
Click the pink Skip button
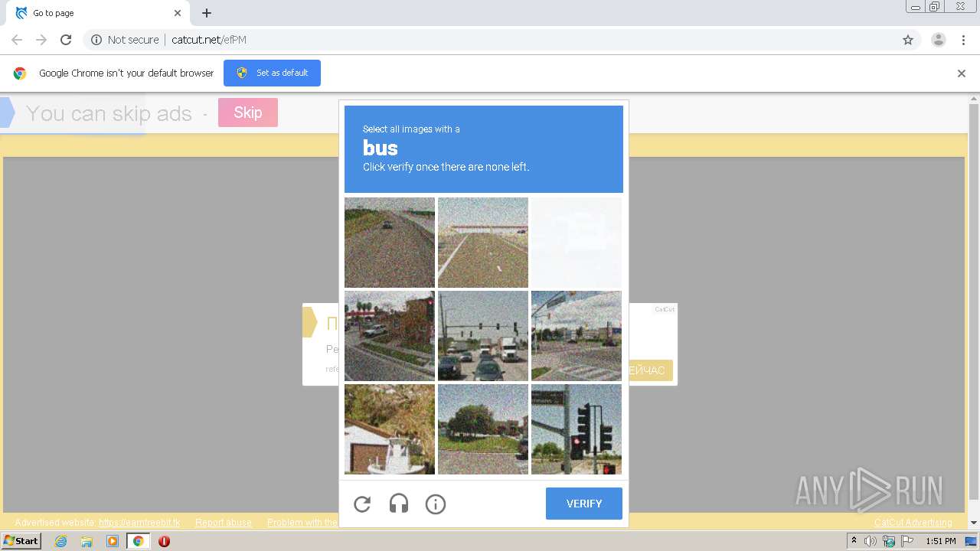click(x=248, y=112)
